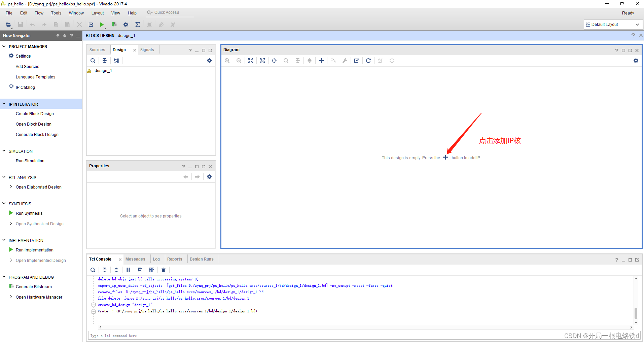644x342 pixels.
Task: Open Language Templates
Action: tap(35, 77)
